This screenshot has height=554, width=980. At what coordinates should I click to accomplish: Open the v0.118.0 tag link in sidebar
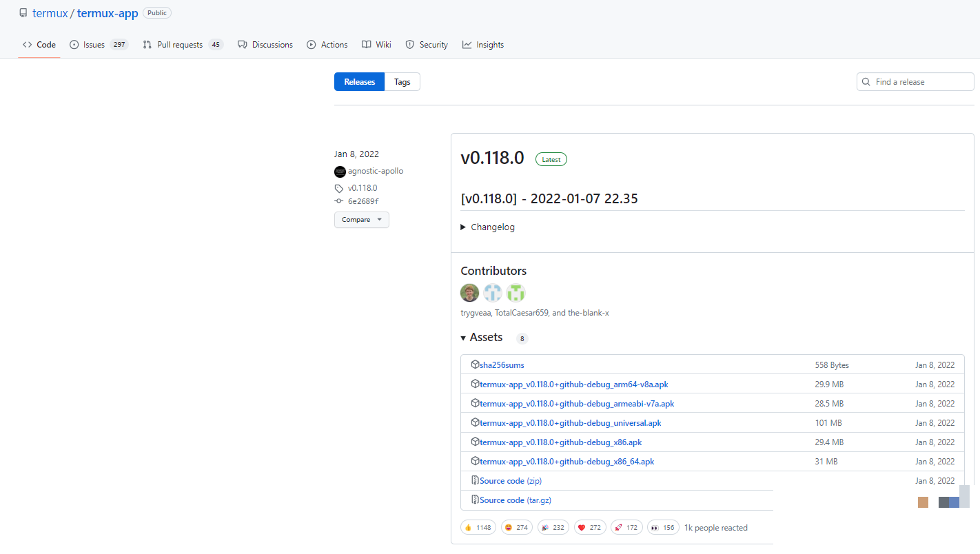click(x=363, y=188)
